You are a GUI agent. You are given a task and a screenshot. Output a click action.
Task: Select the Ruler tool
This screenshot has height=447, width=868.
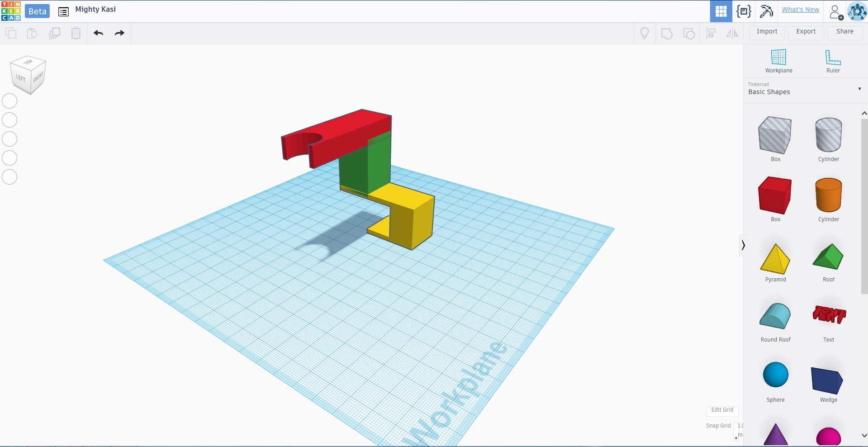(x=833, y=61)
